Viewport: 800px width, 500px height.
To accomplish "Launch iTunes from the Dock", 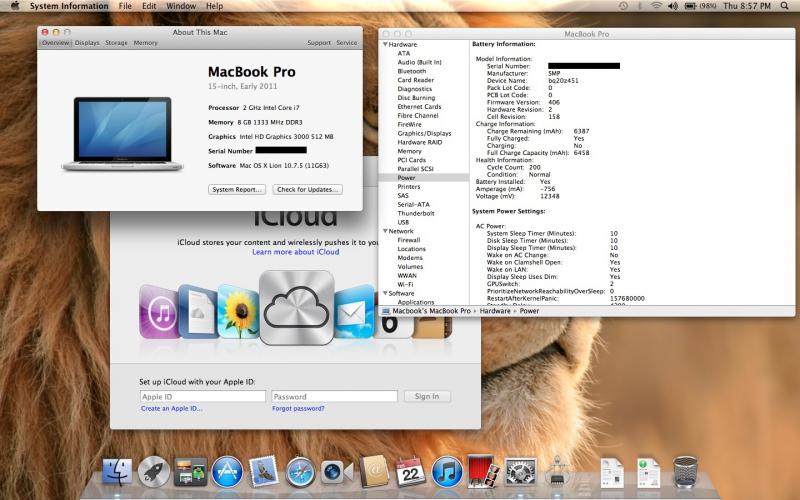I will [x=447, y=471].
